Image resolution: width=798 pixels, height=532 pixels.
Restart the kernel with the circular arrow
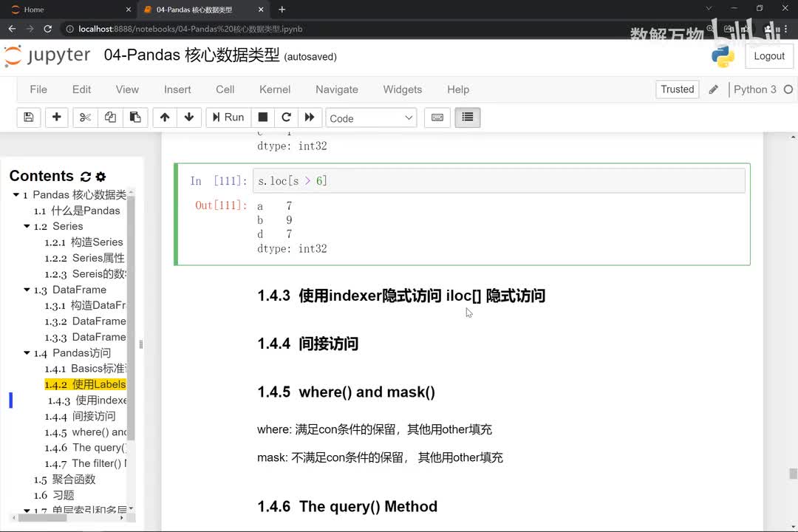tap(286, 117)
